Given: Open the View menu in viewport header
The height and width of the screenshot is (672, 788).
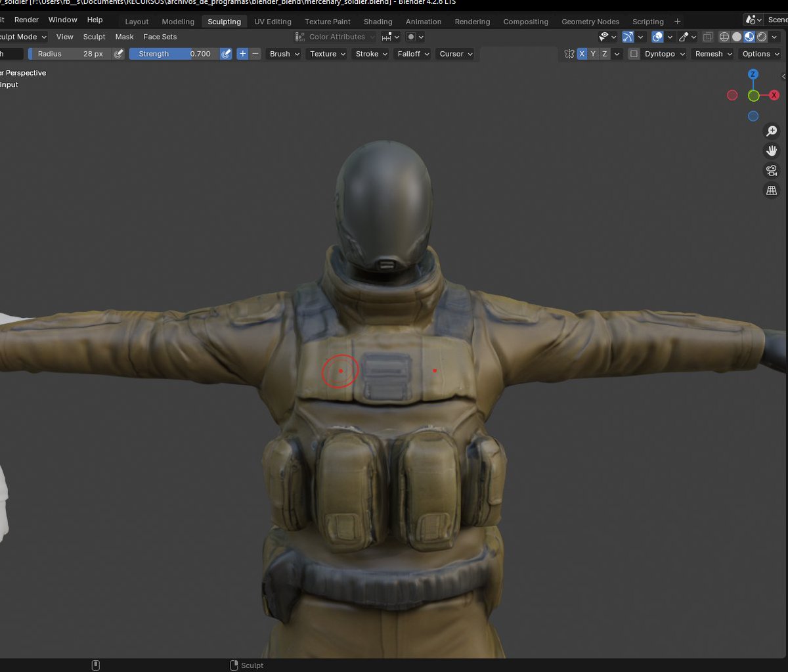Looking at the screenshot, I should click(65, 37).
